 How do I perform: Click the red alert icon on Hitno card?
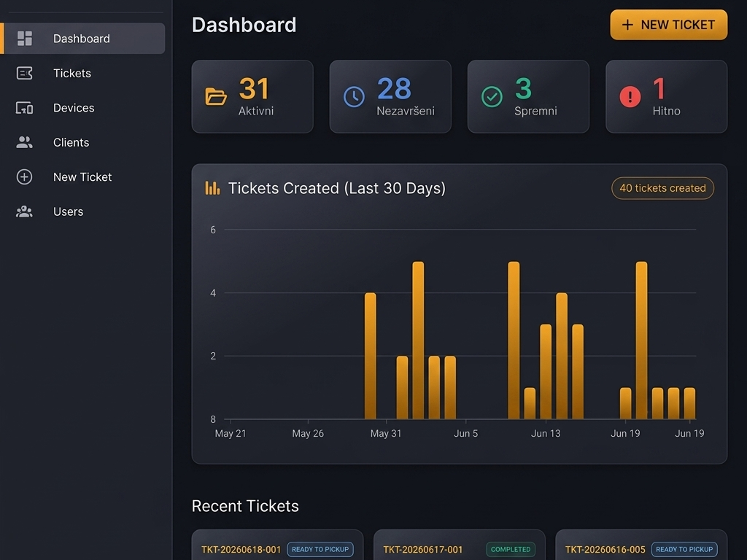630,97
